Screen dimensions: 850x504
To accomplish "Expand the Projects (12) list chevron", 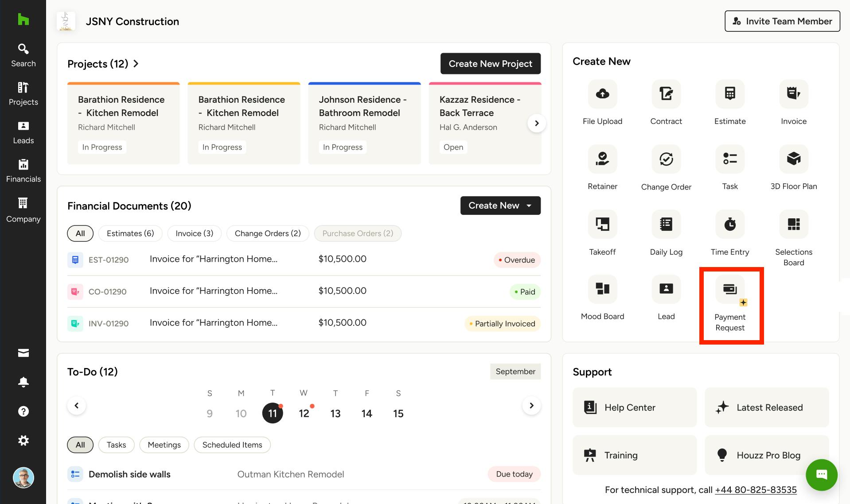I will click(136, 64).
